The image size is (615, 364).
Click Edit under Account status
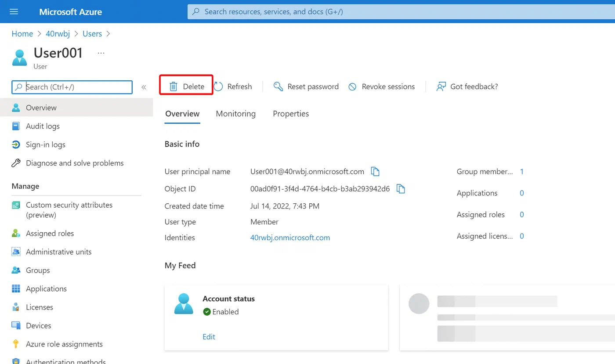[209, 337]
